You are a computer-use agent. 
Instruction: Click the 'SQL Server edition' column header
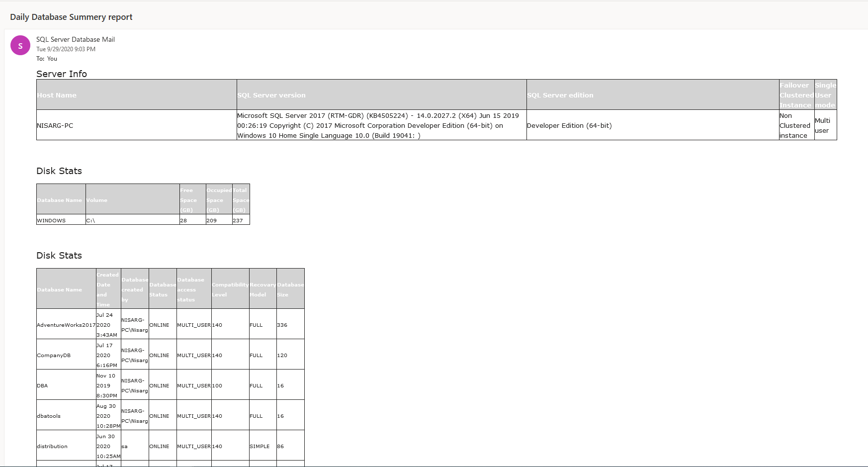(653, 95)
